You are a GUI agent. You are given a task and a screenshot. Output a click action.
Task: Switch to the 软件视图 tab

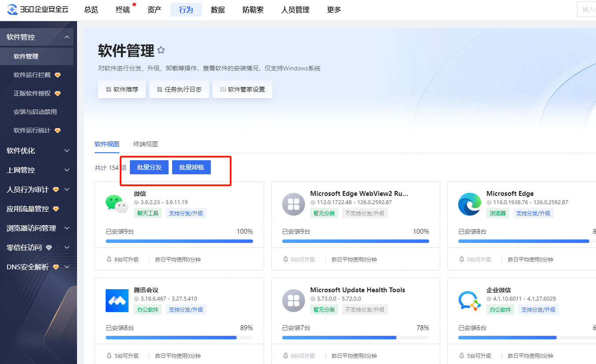pyautogui.click(x=107, y=144)
